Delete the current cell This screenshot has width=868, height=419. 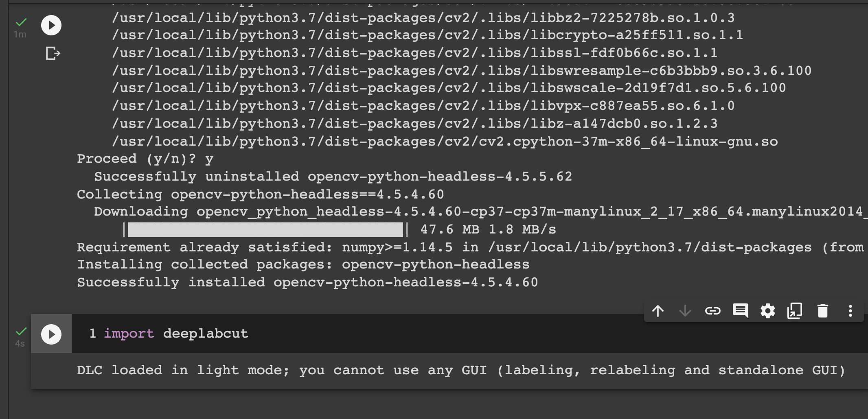click(x=822, y=311)
